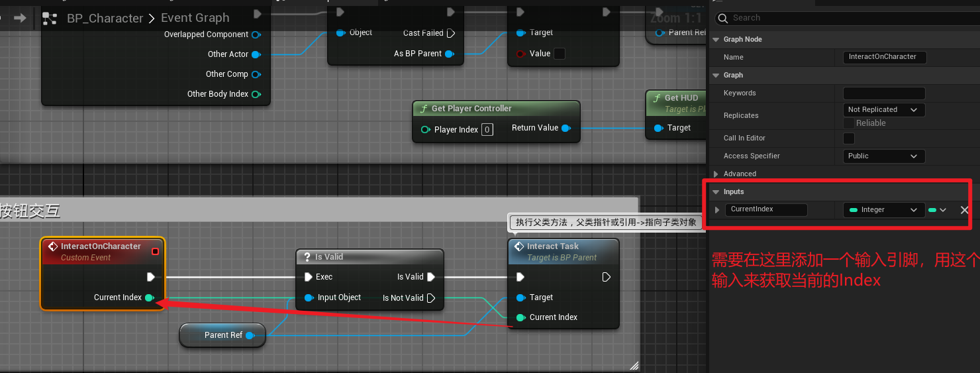Open the BP_Character breadcrumb link
This screenshot has height=373, width=980.
[105, 18]
